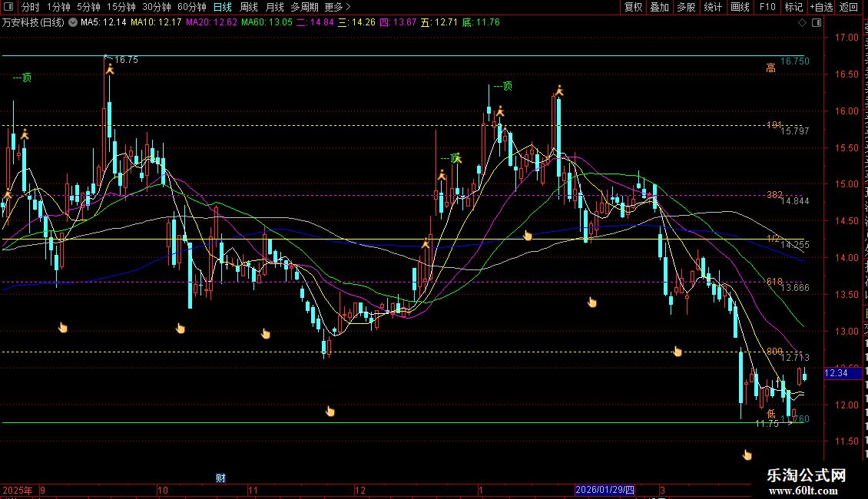The width and height of the screenshot is (868, 499).
Task: Toggle 叠加 overlay mode
Action: pos(659,7)
